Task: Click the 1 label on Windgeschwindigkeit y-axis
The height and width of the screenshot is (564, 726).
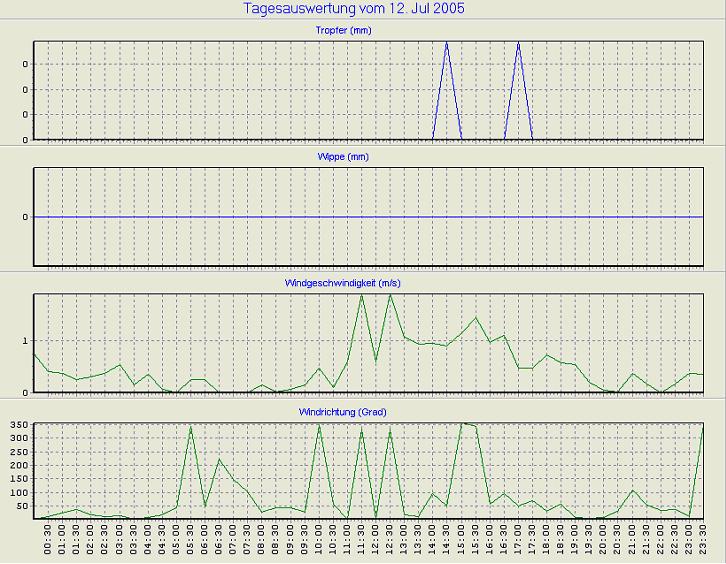Action: point(25,341)
